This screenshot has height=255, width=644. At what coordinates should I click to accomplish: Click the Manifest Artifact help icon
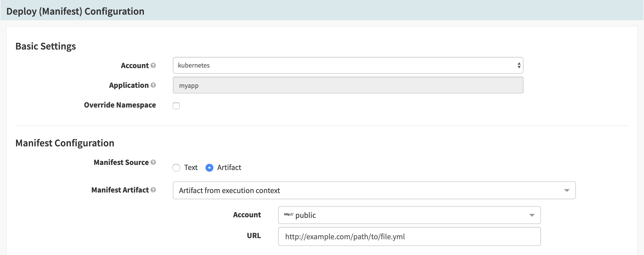153,190
